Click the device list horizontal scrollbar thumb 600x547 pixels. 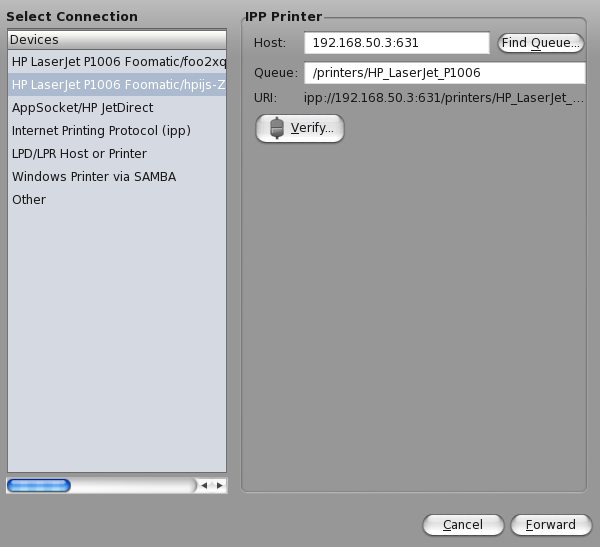pyautogui.click(x=39, y=485)
